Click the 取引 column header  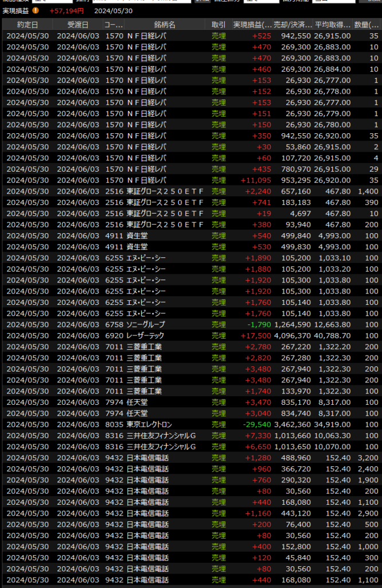click(218, 25)
